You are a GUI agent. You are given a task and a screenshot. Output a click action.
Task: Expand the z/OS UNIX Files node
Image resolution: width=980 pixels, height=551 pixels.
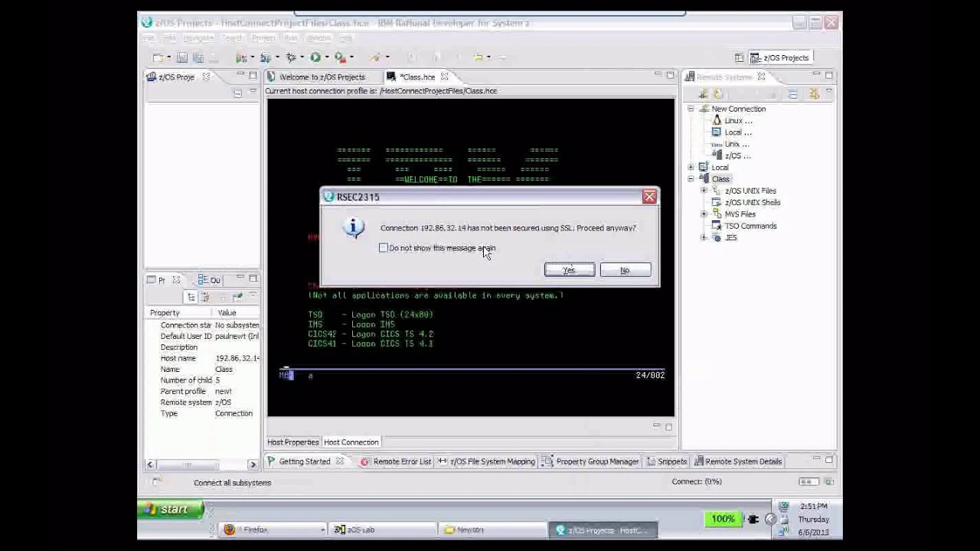point(704,191)
